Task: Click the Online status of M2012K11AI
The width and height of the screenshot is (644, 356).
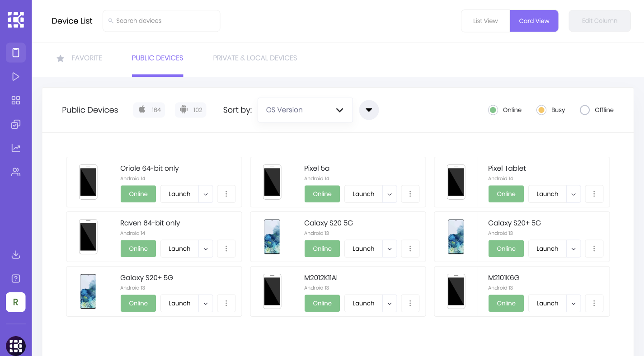Action: click(x=322, y=303)
